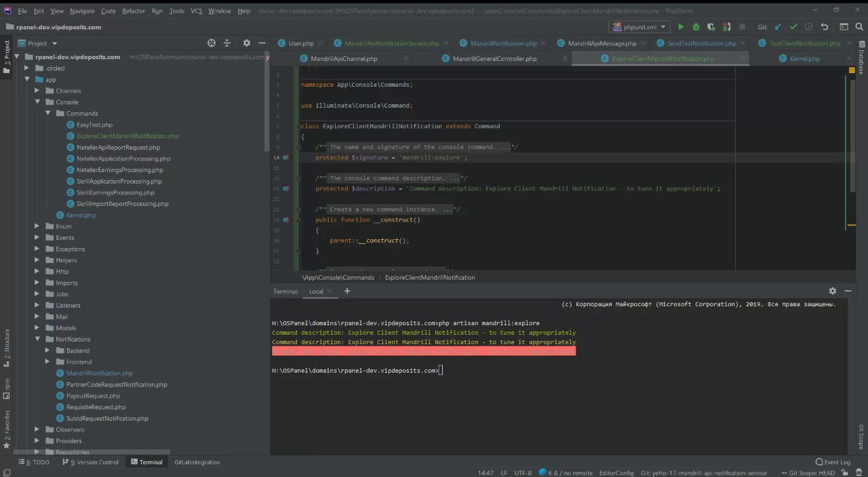Toggle the Database side panel
This screenshot has height=477, width=868.
[x=861, y=59]
